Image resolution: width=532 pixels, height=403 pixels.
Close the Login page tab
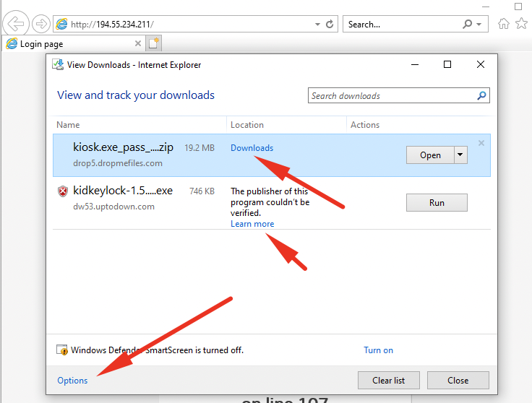pyautogui.click(x=138, y=43)
